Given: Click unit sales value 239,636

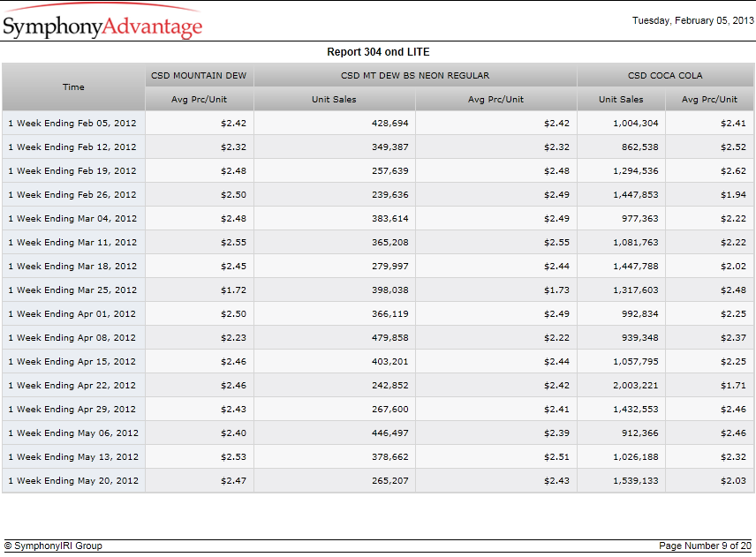Looking at the screenshot, I should 390,195.
